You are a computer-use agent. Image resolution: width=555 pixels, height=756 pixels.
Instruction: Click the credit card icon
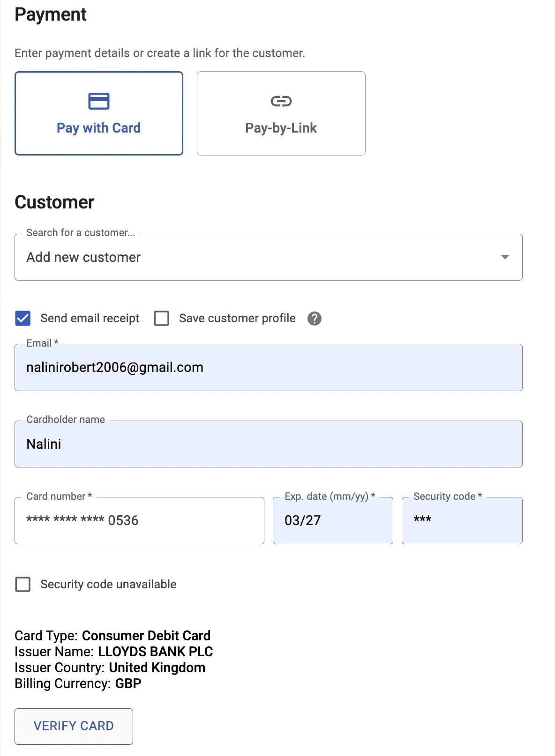tap(98, 101)
